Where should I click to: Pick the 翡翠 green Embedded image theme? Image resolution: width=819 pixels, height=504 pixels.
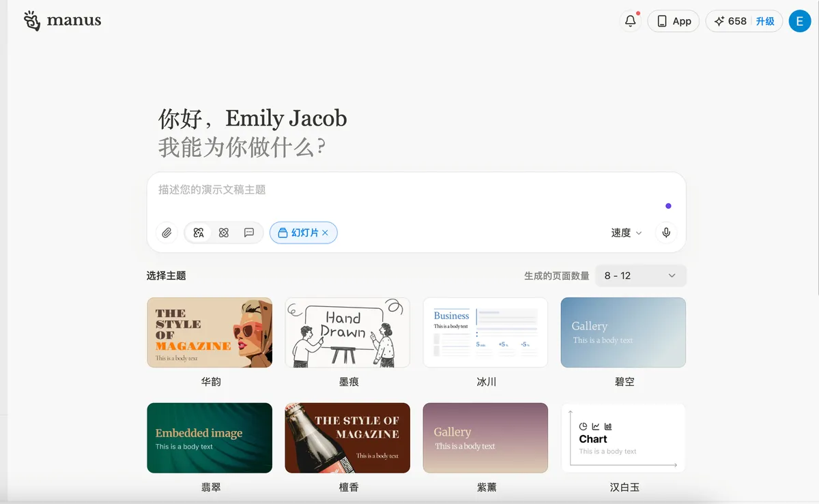[x=210, y=438]
